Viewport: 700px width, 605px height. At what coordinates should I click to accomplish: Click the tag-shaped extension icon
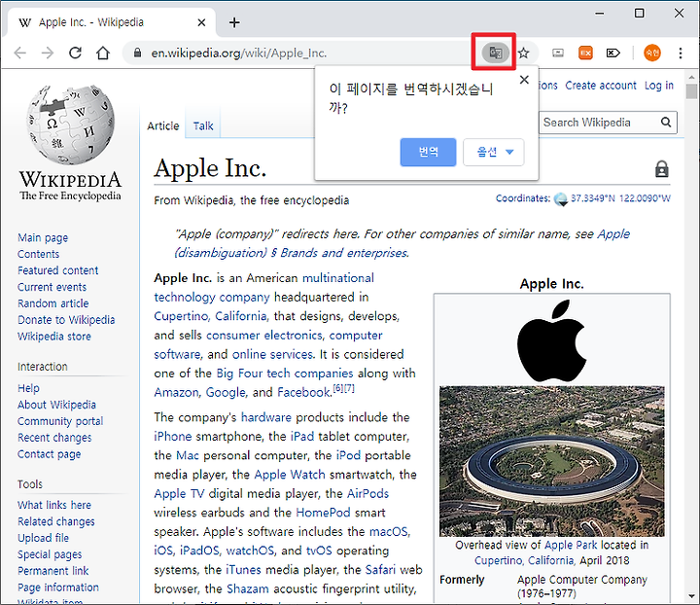612,53
